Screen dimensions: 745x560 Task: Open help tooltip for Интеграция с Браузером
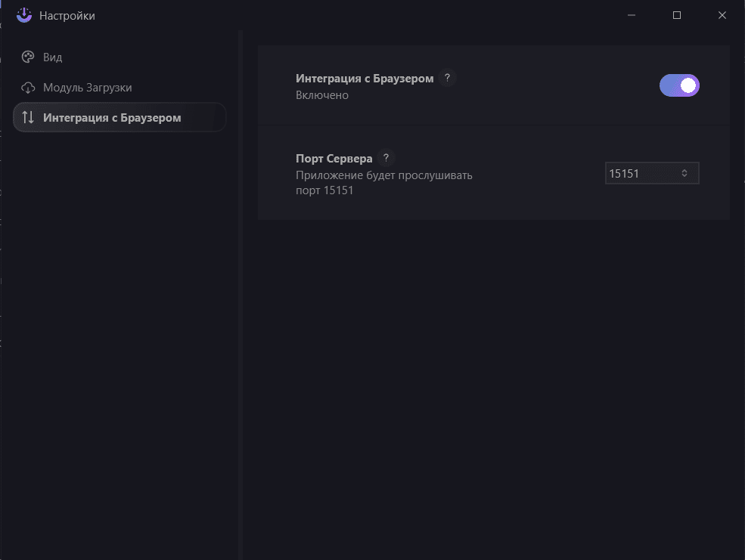pyautogui.click(x=447, y=78)
